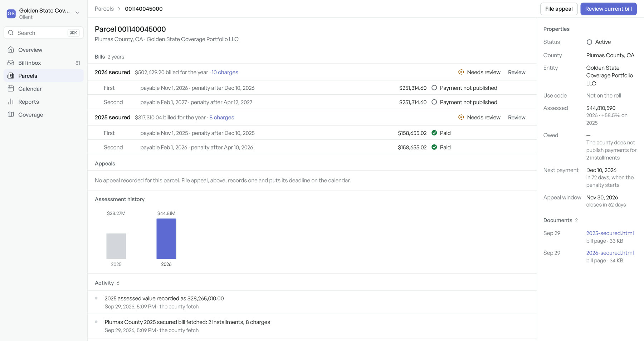Click the Review current bill button
The width and height of the screenshot is (644, 341).
pos(608,9)
